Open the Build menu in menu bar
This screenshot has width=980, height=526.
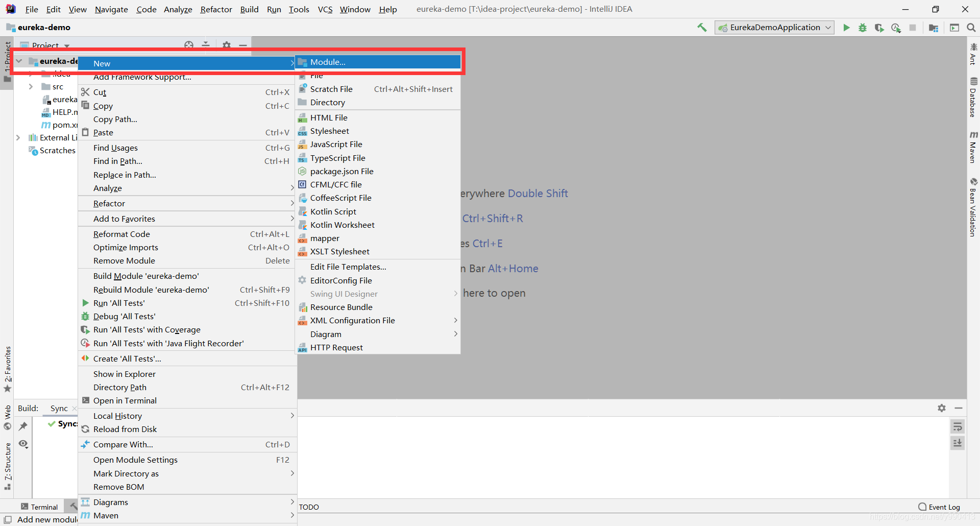click(249, 9)
